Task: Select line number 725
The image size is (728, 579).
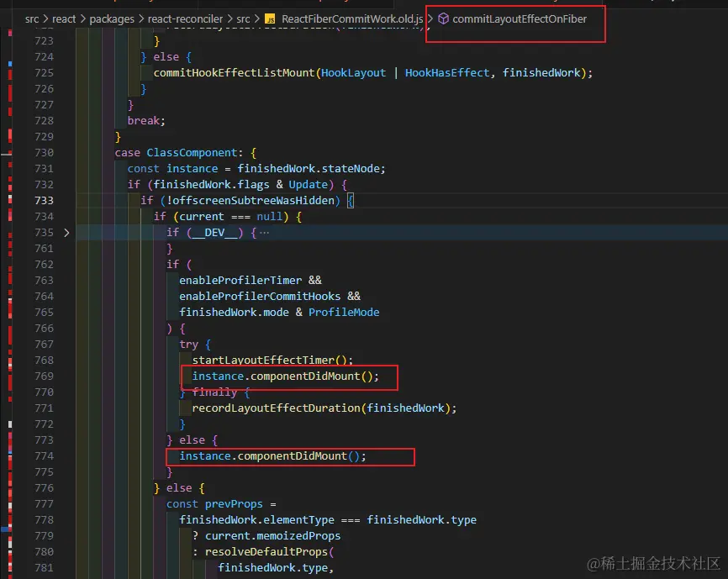Action: click(44, 73)
